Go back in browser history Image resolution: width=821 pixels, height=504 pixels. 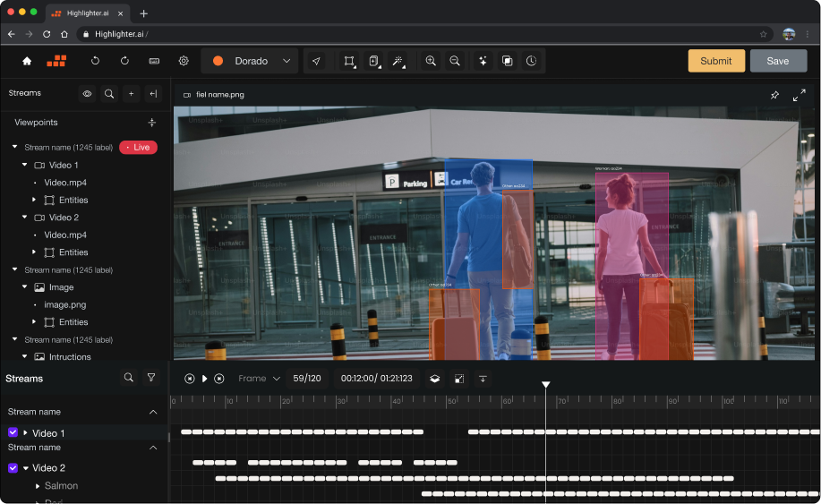12,34
